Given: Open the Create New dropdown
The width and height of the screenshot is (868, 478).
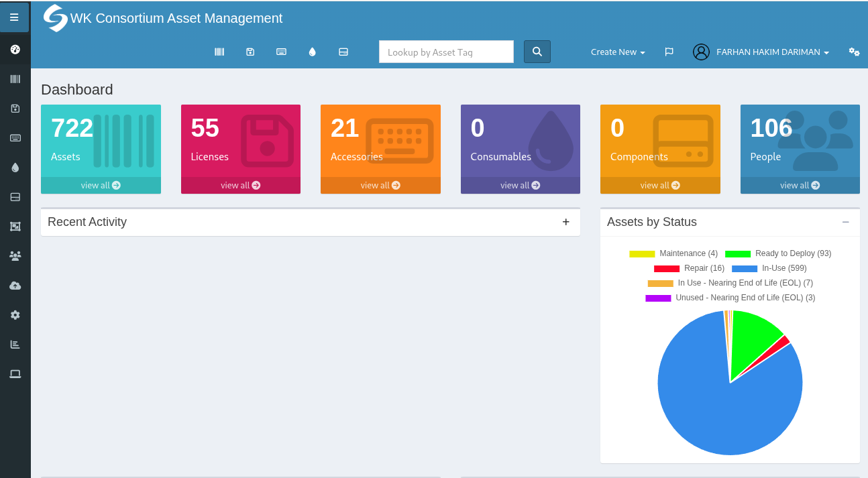Looking at the screenshot, I should pyautogui.click(x=617, y=52).
